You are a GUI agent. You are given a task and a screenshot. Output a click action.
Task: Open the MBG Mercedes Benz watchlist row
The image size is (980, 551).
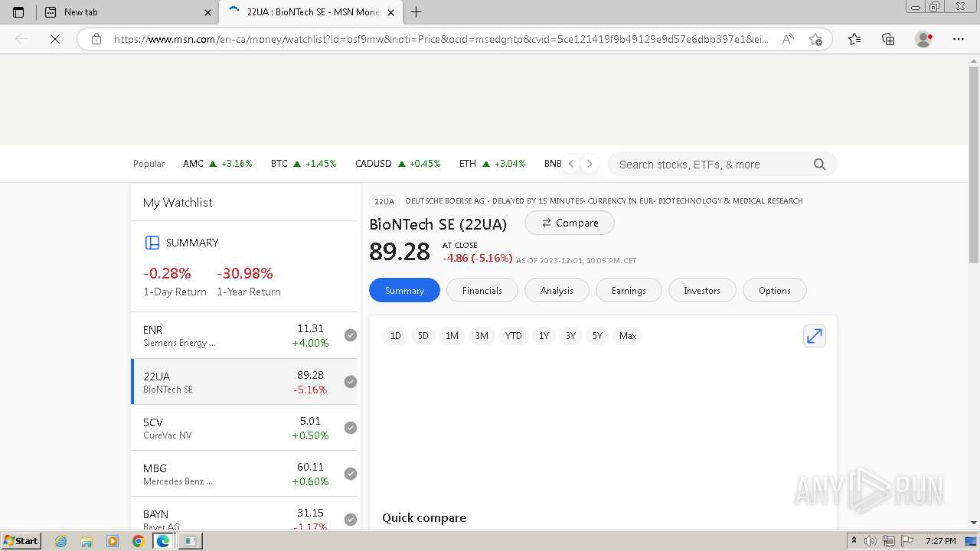(244, 474)
